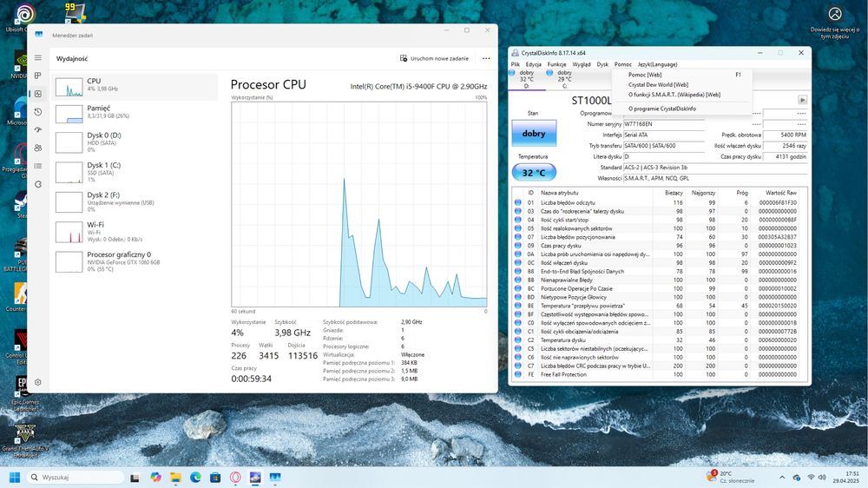Screen dimensions: 868x488
Task: Open Microsoft Store from the taskbar
Action: (215, 478)
